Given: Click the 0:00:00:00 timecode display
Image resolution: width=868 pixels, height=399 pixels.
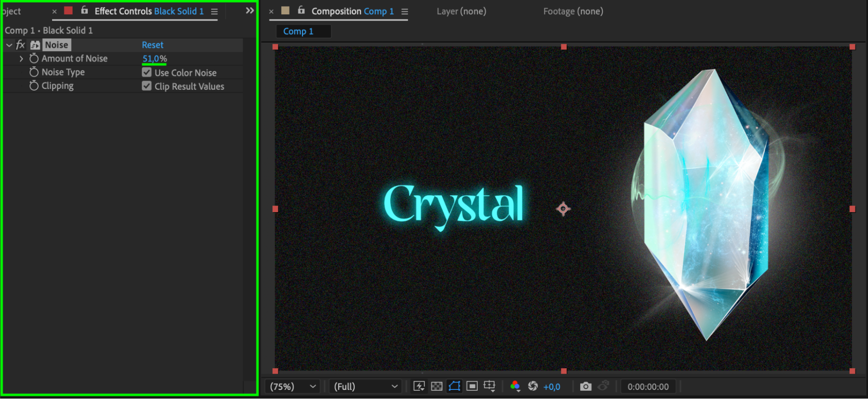Looking at the screenshot, I should point(648,386).
